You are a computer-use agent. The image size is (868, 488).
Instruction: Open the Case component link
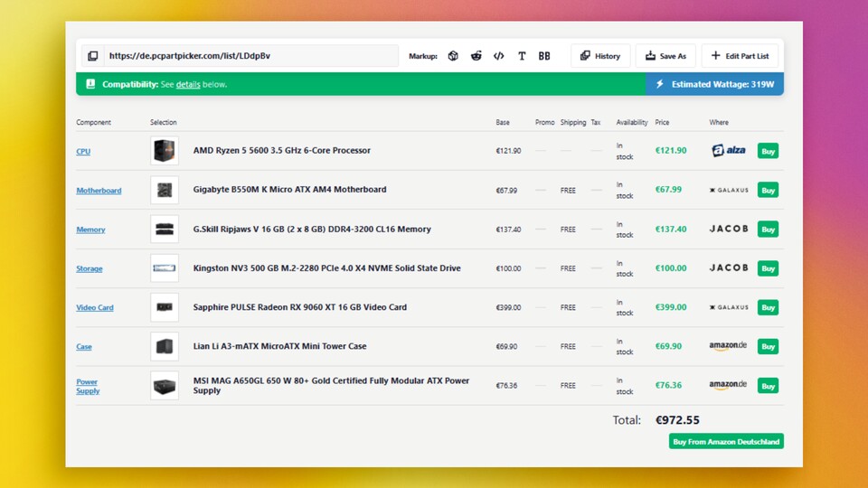pos(84,347)
